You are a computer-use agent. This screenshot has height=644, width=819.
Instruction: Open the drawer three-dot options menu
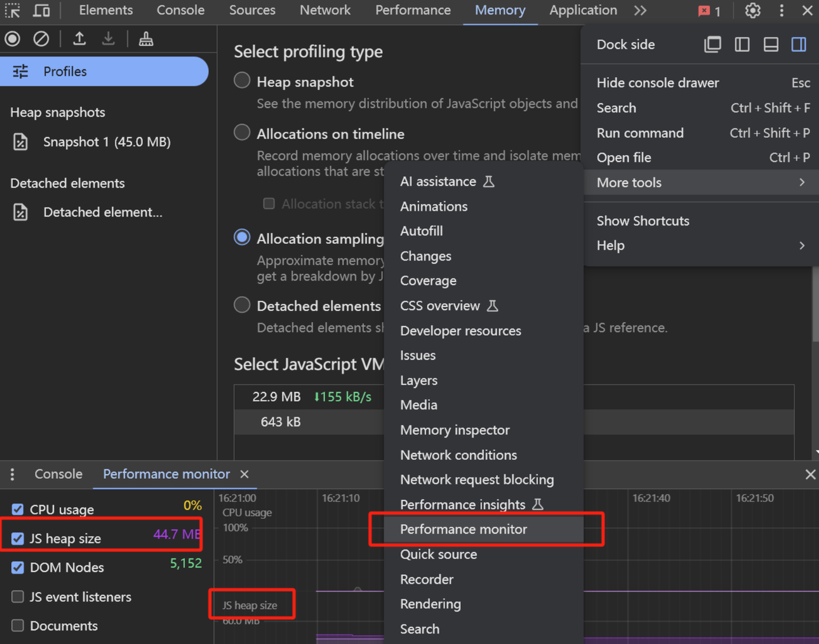click(x=12, y=474)
